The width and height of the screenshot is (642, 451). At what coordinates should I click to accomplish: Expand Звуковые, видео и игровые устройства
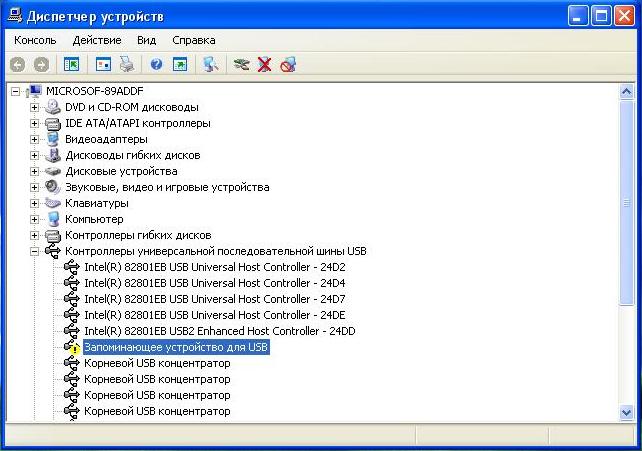pyautogui.click(x=34, y=187)
